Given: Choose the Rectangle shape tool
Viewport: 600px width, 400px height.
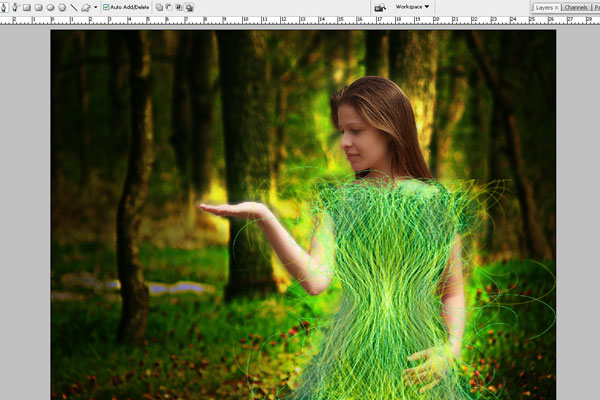Looking at the screenshot, I should click(27, 7).
